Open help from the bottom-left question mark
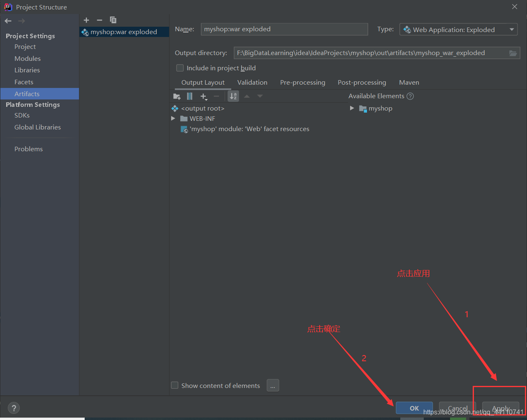 click(14, 408)
